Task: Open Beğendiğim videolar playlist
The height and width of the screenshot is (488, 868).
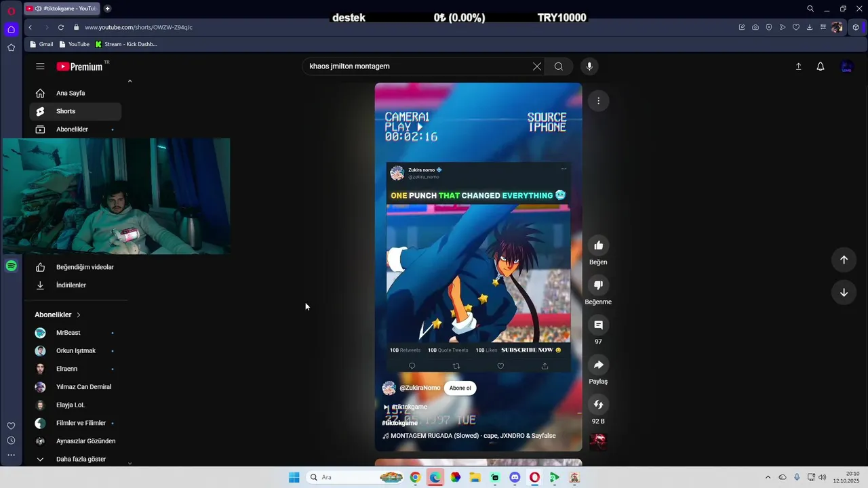Action: pos(75,267)
